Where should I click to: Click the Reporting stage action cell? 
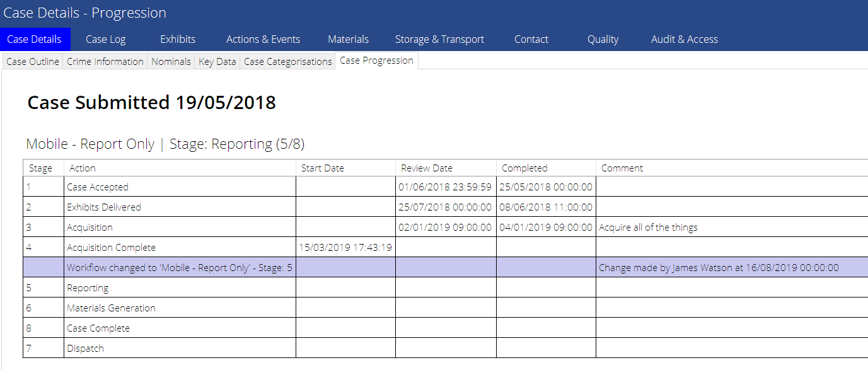click(x=88, y=288)
